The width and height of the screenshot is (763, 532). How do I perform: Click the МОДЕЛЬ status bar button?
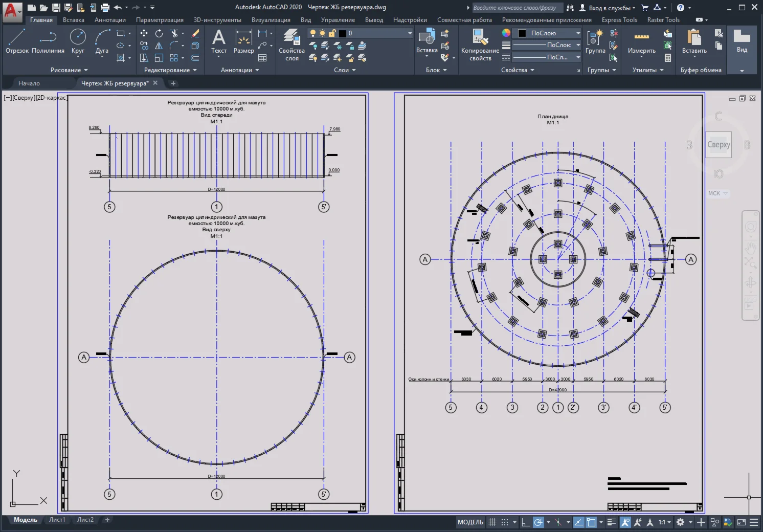coord(470,522)
